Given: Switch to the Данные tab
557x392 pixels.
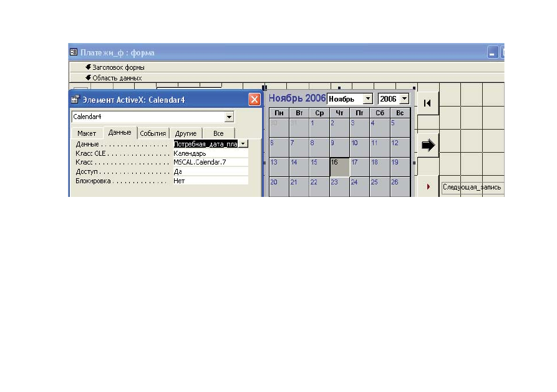Looking at the screenshot, I should pyautogui.click(x=120, y=132).
